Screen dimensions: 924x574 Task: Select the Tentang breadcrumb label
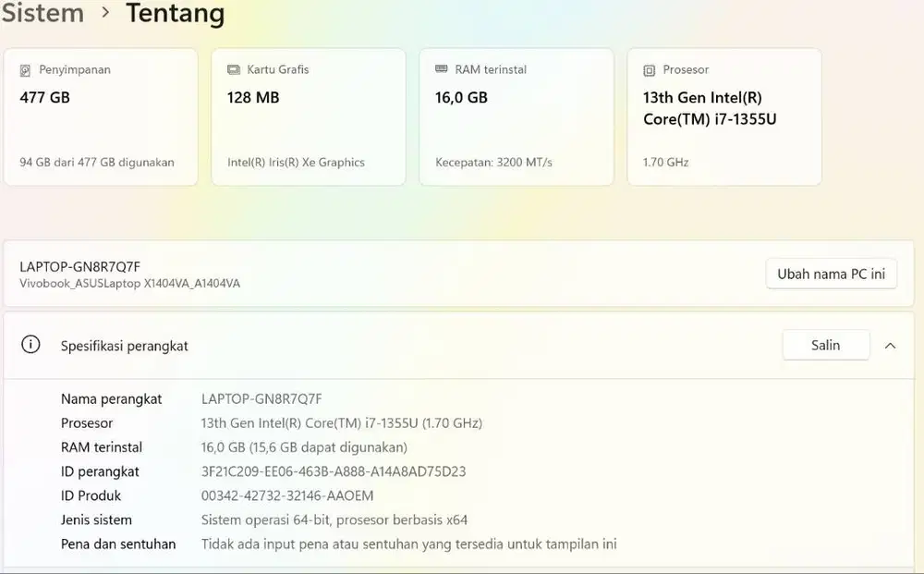pos(175,14)
